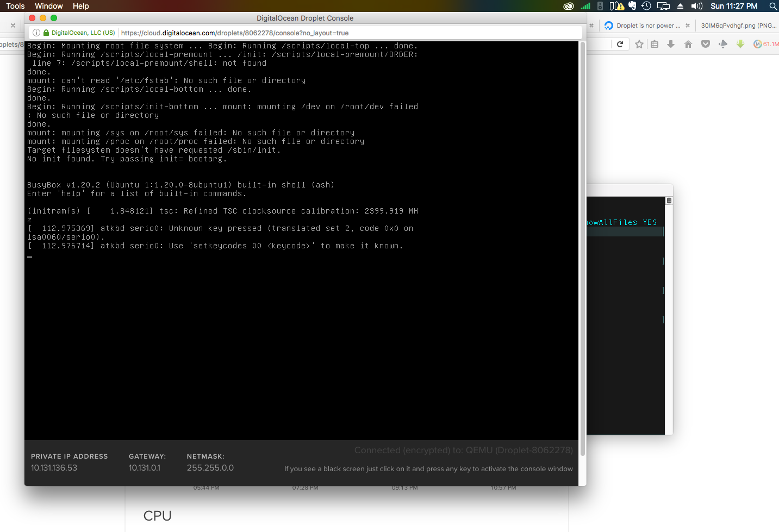Click the console terminal at the (initramfs) prompt
779x532 pixels.
54,211
